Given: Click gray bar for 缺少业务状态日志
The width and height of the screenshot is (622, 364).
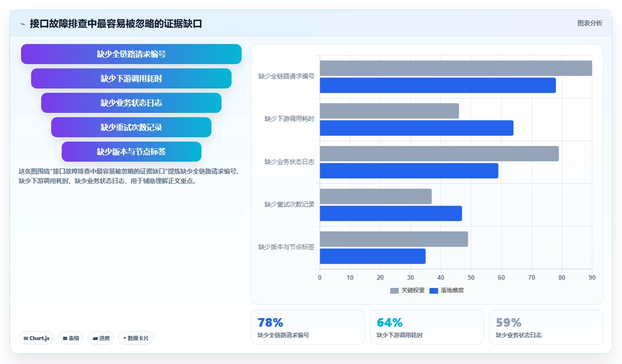Looking at the screenshot, I should (x=439, y=154).
